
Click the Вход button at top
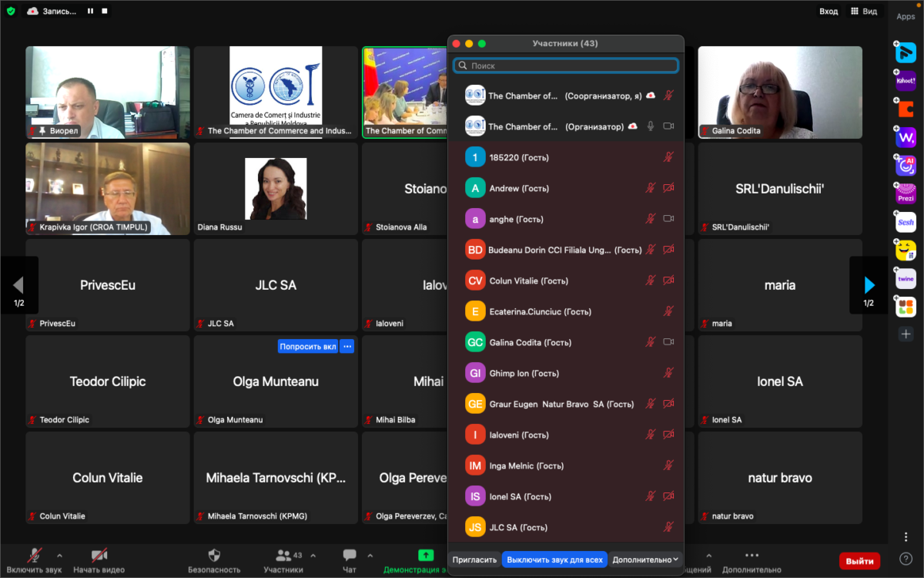tap(829, 12)
